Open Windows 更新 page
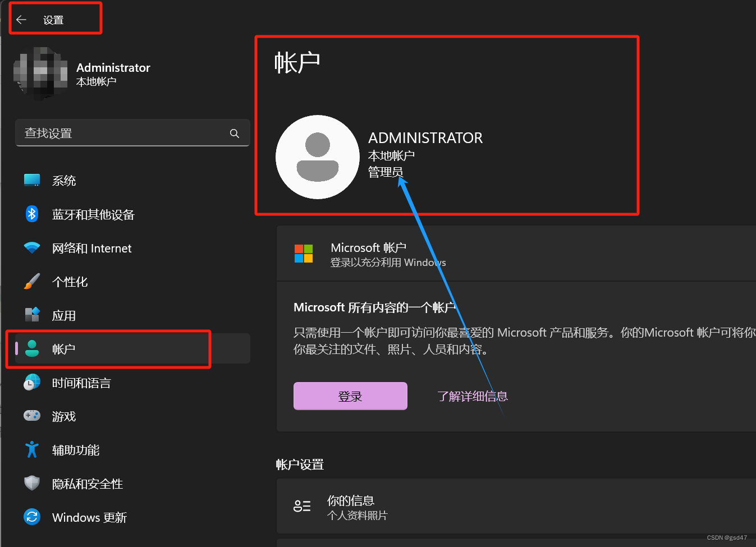 pyautogui.click(x=132, y=517)
